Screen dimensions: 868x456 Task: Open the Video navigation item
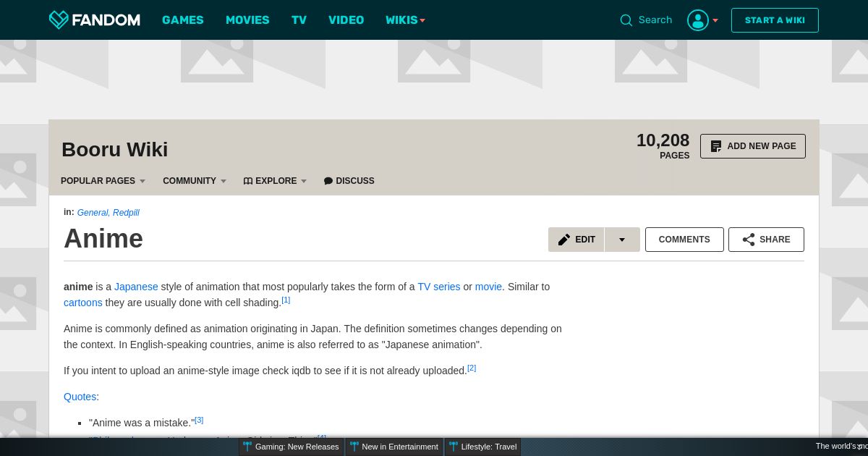coord(346,20)
